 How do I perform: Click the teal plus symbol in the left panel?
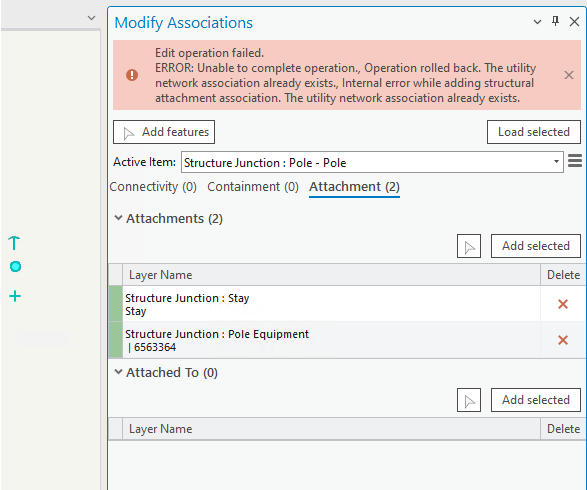[x=15, y=296]
